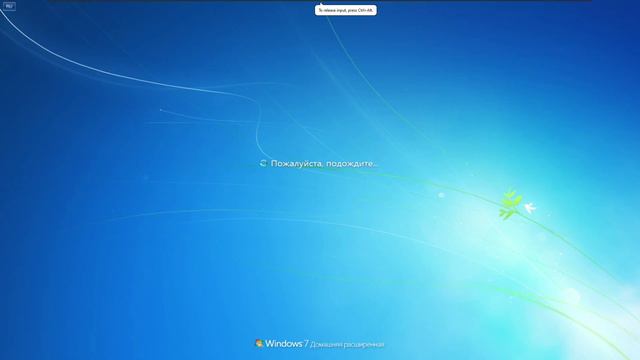This screenshot has height=360, width=640.
Task: Click the "Пожалуйста, подождите" text
Action: [x=324, y=164]
